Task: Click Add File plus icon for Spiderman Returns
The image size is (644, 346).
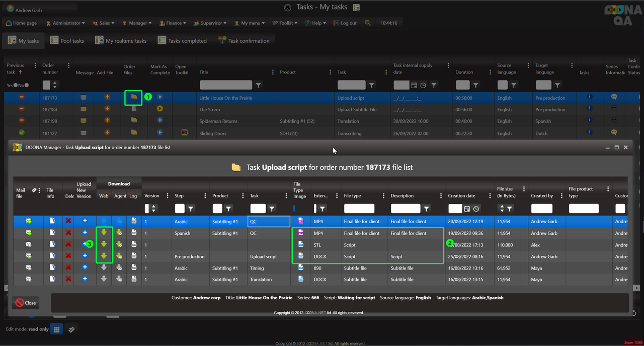Action: 107,120
